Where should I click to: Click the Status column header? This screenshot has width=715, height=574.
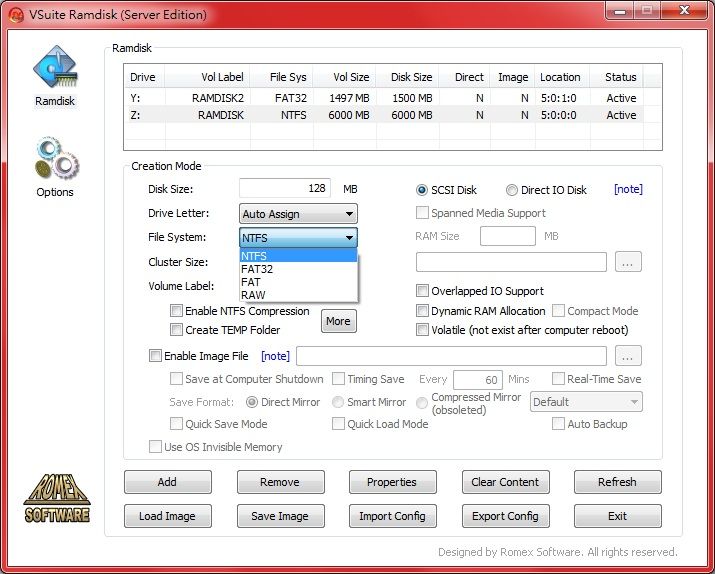pyautogui.click(x=617, y=77)
